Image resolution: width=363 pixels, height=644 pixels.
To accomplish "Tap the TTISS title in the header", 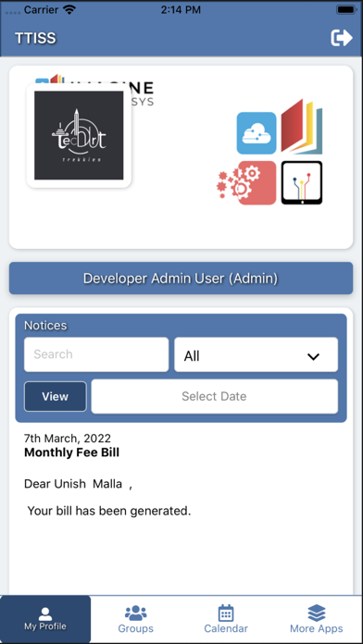I will pos(36,38).
